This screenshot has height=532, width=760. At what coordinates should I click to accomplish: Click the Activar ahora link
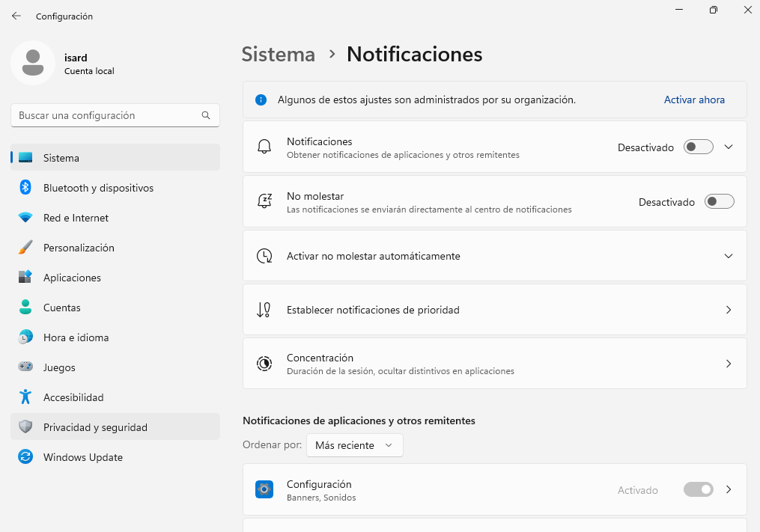pyautogui.click(x=694, y=100)
